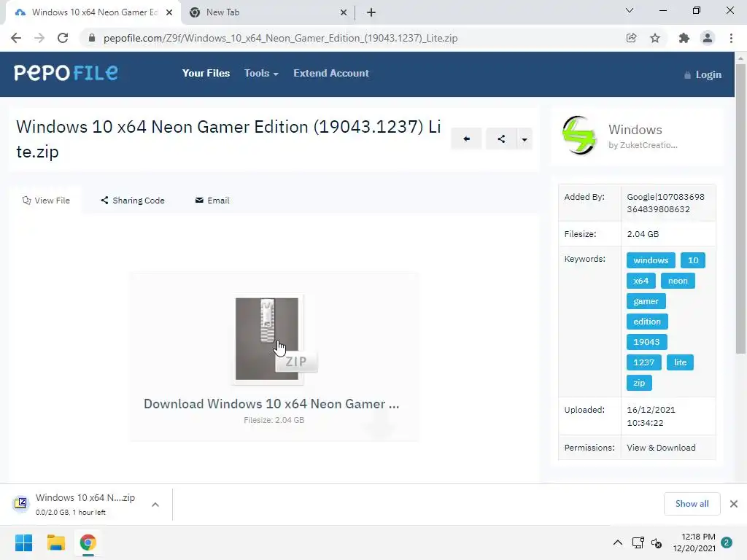Click the page vertical scrollbar
The height and width of the screenshot is (560, 747).
[x=740, y=209]
